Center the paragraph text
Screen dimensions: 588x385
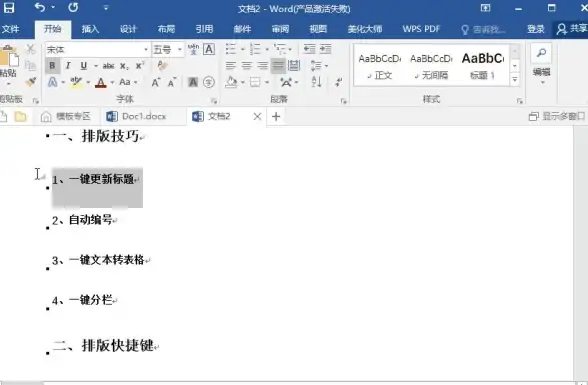click(x=246, y=66)
